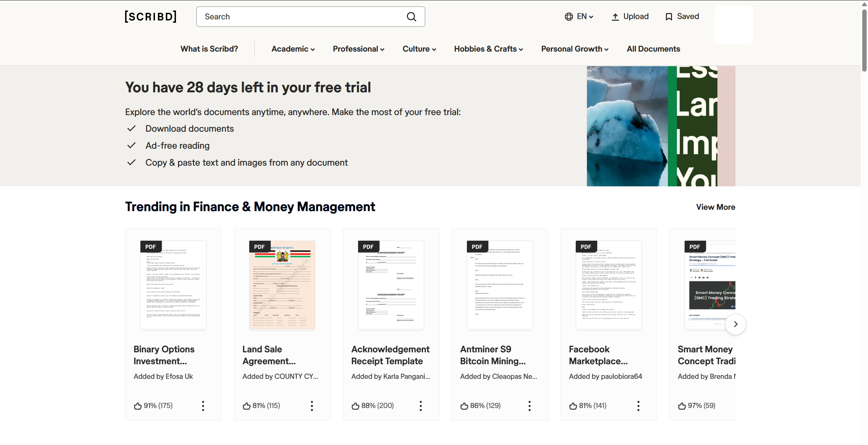Click the Upload arrow icon
Viewport: 868px width, 445px height.
(615, 17)
